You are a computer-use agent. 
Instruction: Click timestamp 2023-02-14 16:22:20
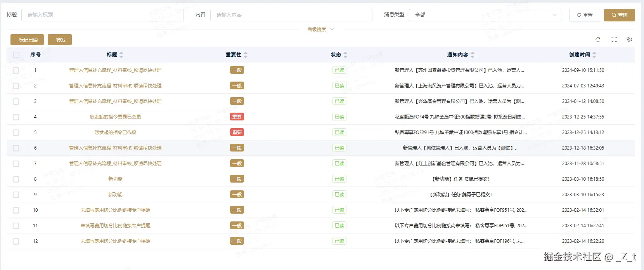coord(583,241)
